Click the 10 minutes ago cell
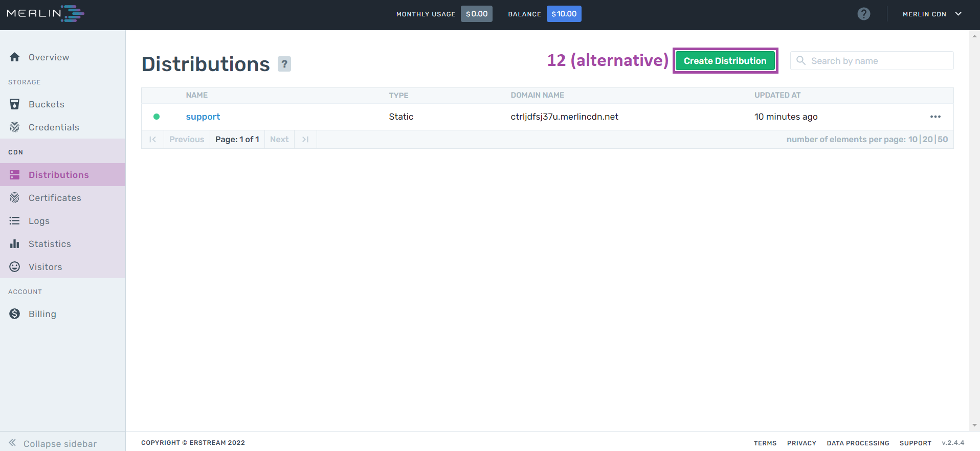 (x=786, y=117)
